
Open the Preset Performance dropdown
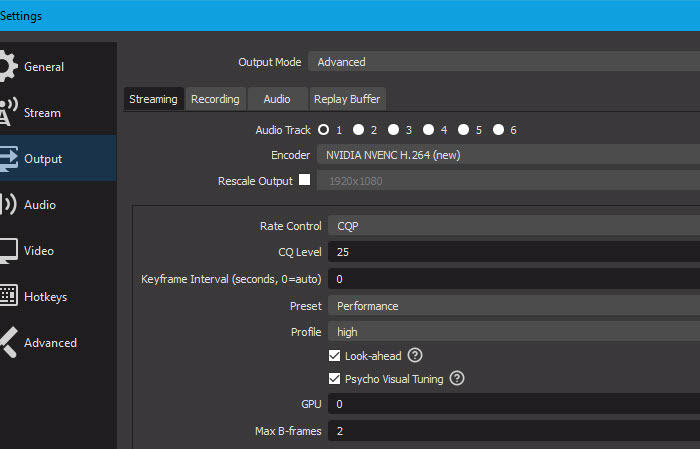point(514,306)
